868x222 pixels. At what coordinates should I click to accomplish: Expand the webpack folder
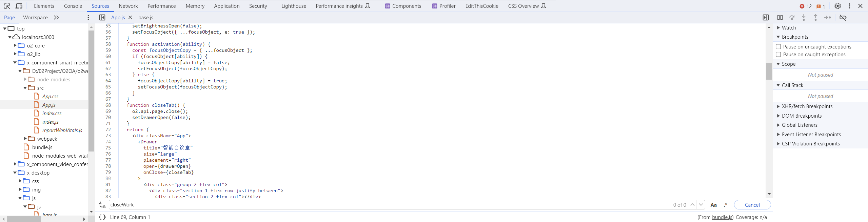25,138
